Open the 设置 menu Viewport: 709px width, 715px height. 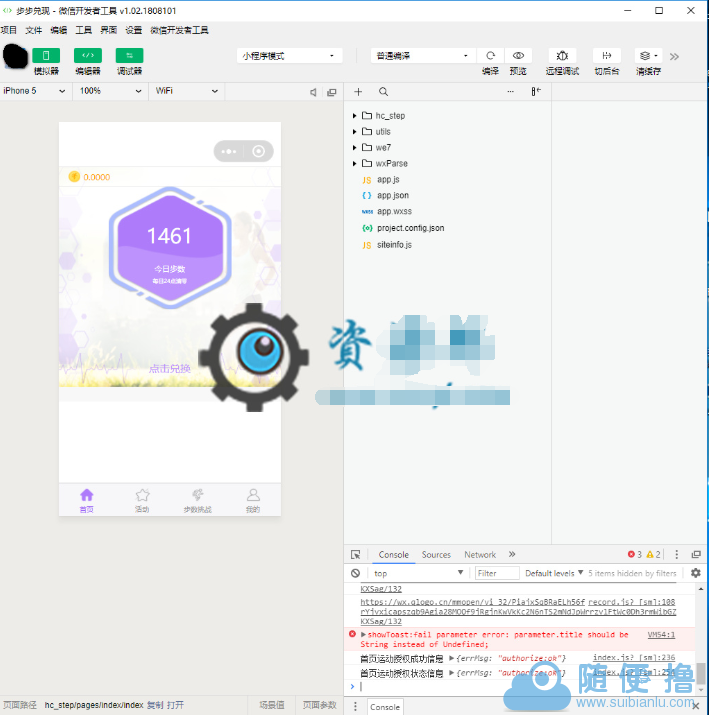134,30
